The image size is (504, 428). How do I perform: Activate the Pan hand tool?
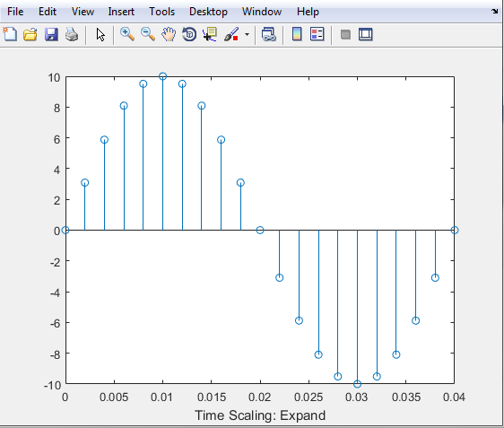(x=169, y=34)
